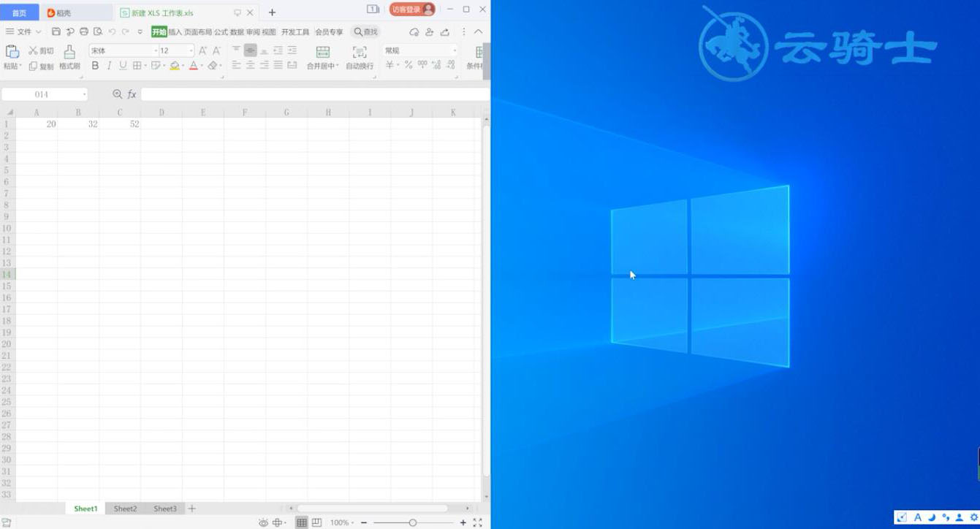Switch to the 页面布局 Page Layout tab
Viewport: 980px width, 529px height.
[198, 32]
